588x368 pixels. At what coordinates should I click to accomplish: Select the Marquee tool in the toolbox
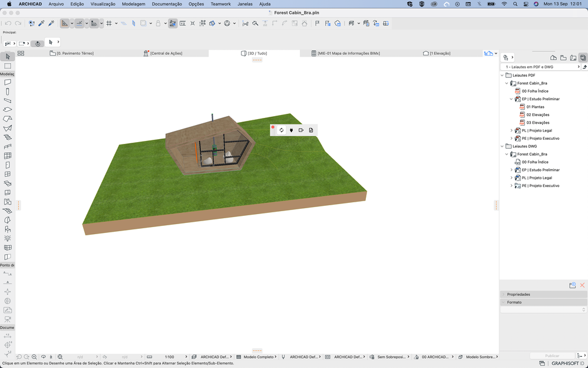pos(8,66)
